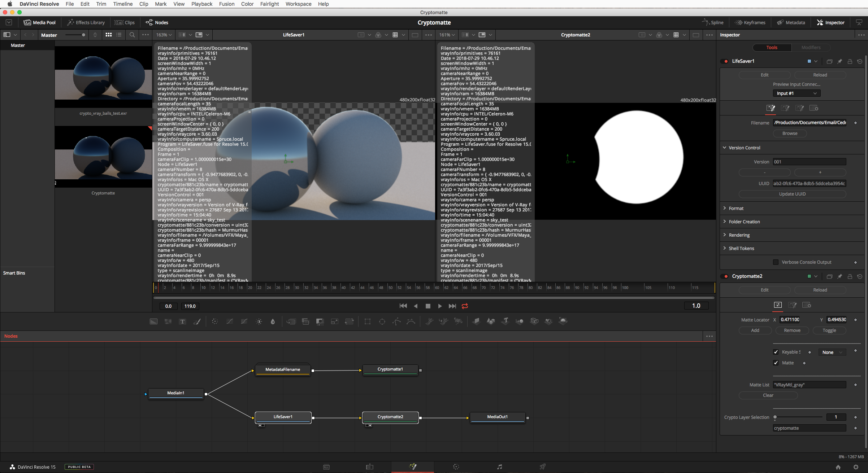
Task: Click the Browse button under Filename
Action: coord(790,133)
